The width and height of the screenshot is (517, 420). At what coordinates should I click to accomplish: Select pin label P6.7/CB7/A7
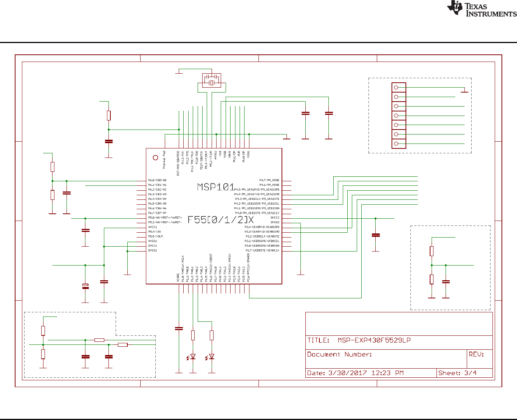coord(157,213)
